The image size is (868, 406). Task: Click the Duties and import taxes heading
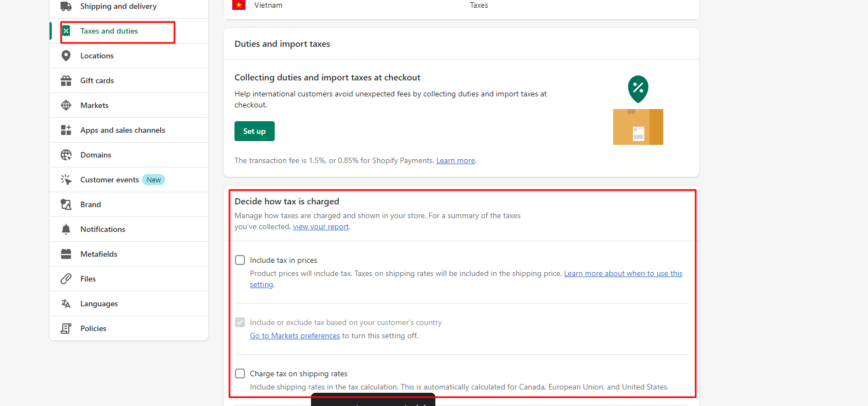tap(282, 44)
